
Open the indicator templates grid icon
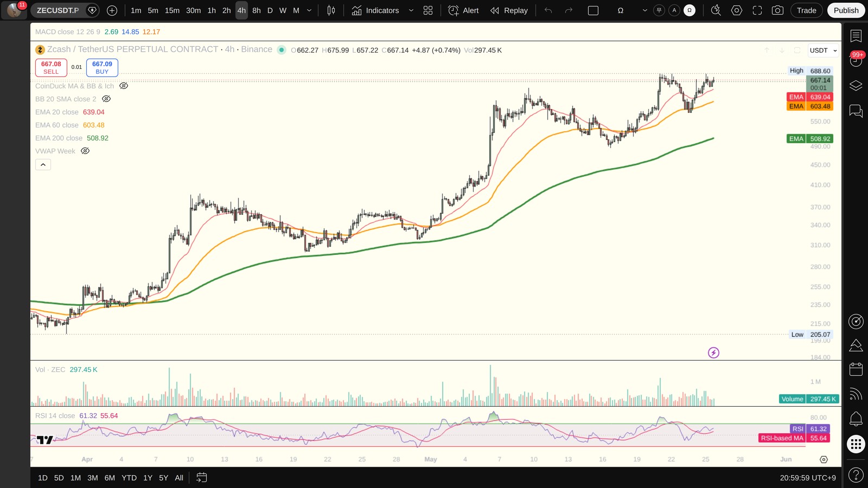[428, 10]
